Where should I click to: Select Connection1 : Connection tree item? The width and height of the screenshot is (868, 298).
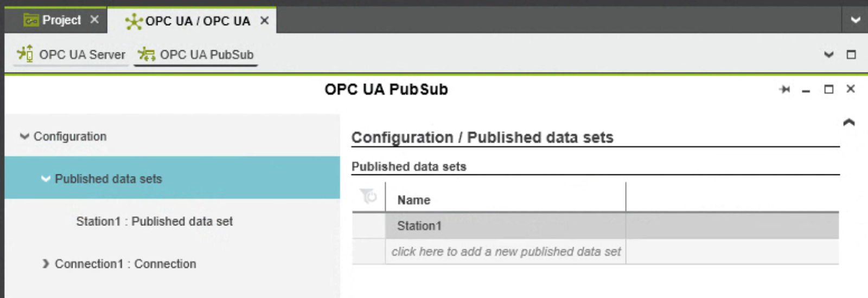(x=125, y=264)
